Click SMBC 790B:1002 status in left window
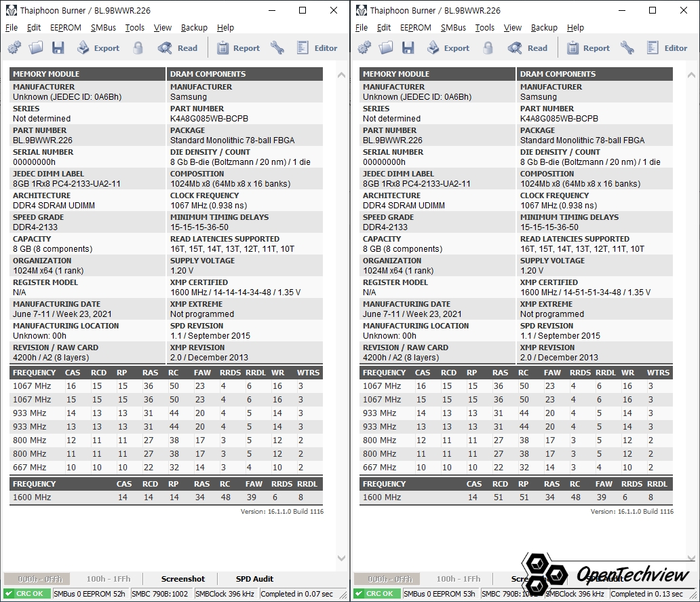Viewport: 700px width, 602px height. pos(160,593)
